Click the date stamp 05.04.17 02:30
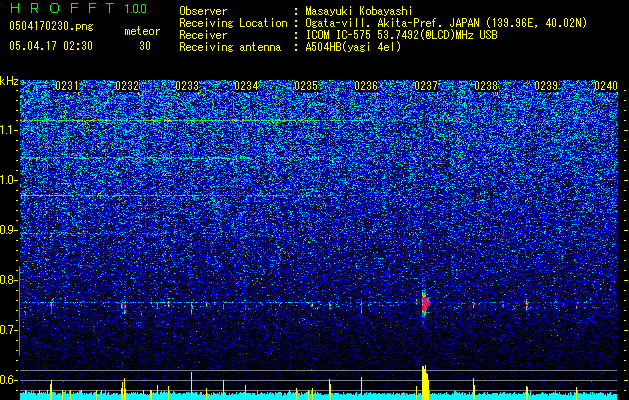 tap(51, 46)
